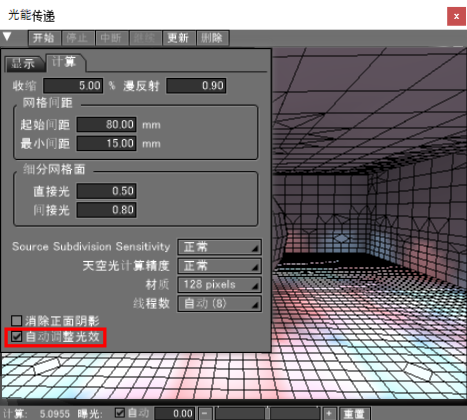The width and height of the screenshot is (467, 420).
Task: Click the 删除 button in the toolbar
Action: (x=212, y=38)
